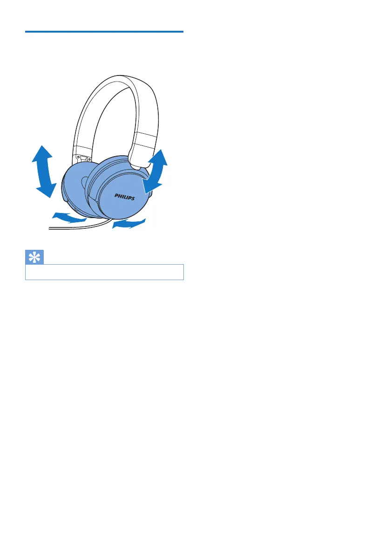Select the bottom-right swivel arrow under front ear cup
Screen dimensions: 392x555
point(128,223)
